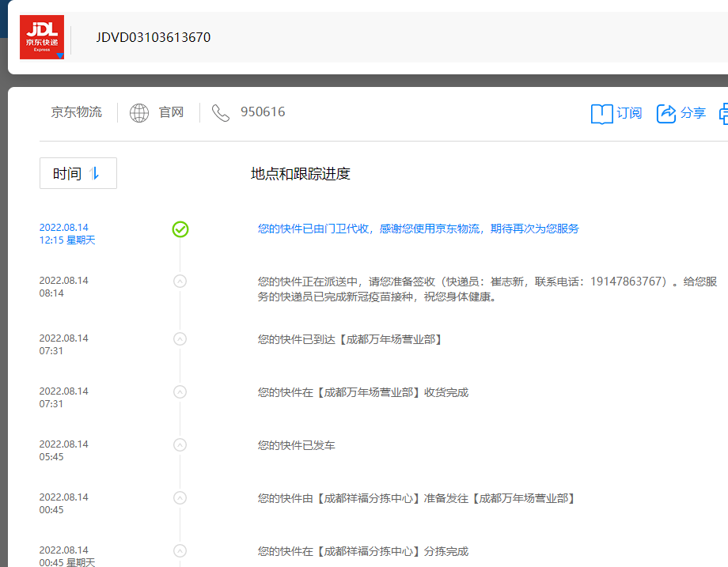Viewport: 728px width, 567px height.
Task: Click timeline marker for 准备发往 entry
Action: coord(180,497)
